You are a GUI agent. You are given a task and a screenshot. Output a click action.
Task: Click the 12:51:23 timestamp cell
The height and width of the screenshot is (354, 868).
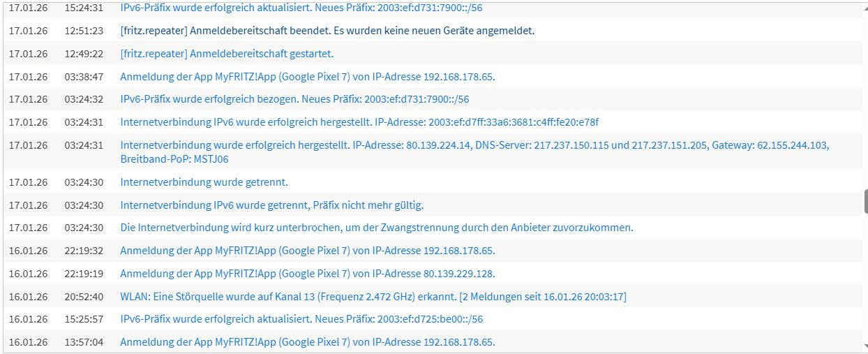point(84,31)
